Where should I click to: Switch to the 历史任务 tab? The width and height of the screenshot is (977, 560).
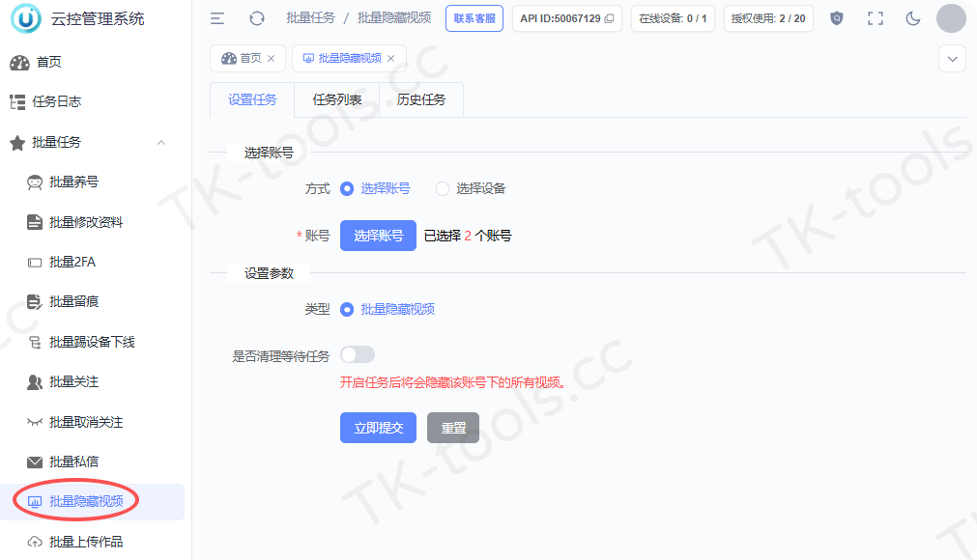click(x=421, y=99)
